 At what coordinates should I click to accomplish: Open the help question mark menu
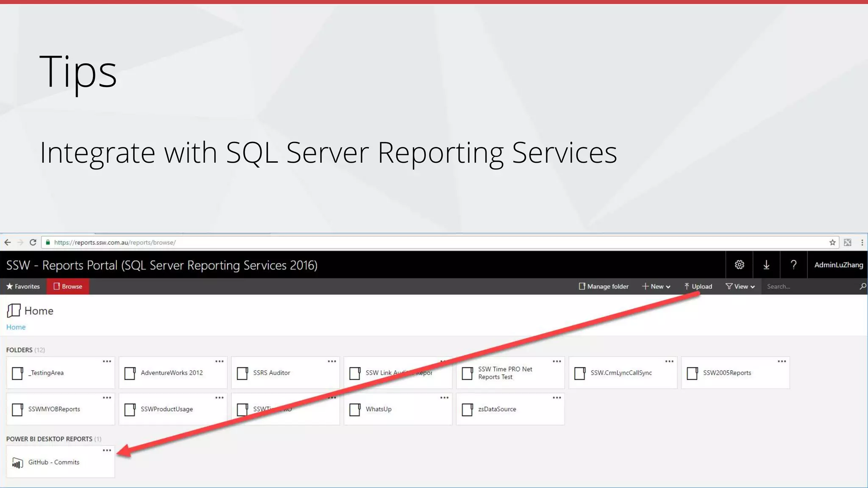coord(793,265)
